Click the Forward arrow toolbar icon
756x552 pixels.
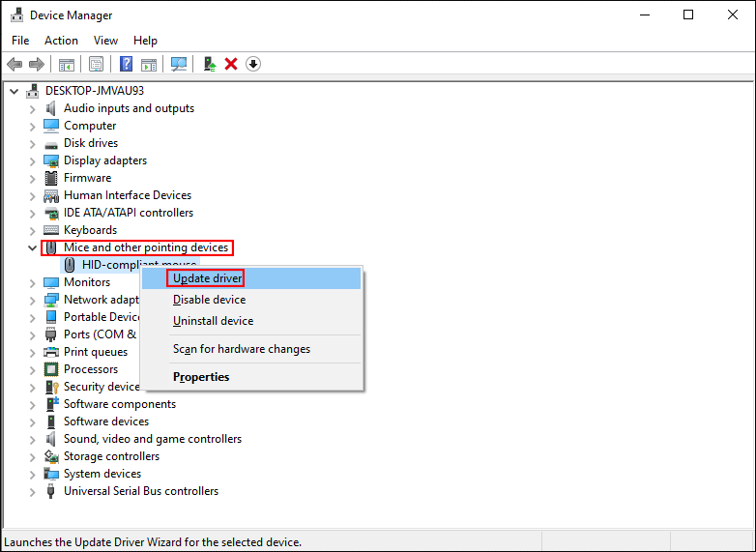pos(37,64)
